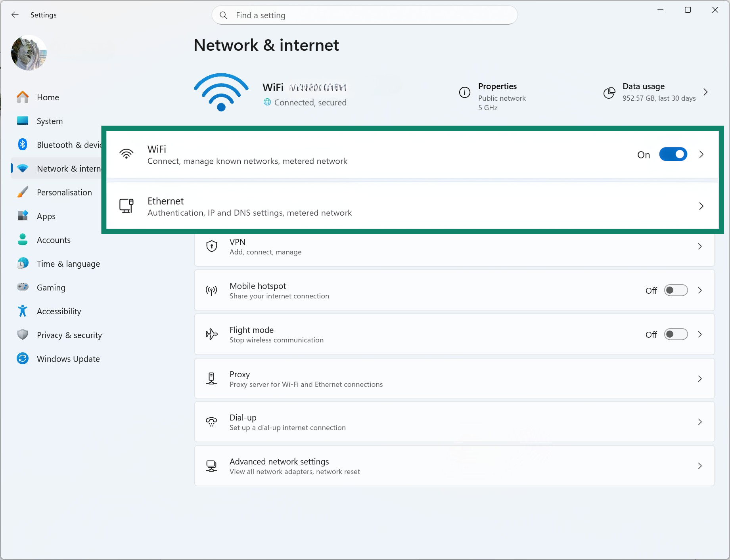Turn off the WiFi toggle
This screenshot has height=560, width=730.
click(x=673, y=154)
